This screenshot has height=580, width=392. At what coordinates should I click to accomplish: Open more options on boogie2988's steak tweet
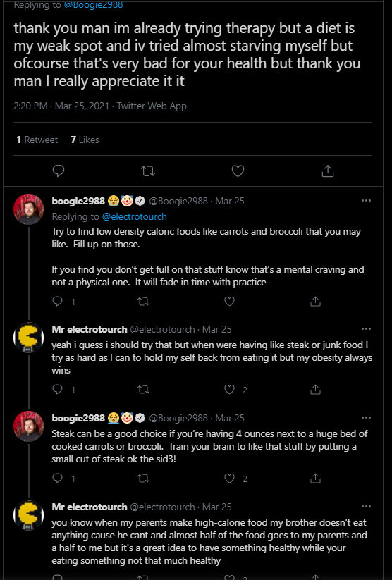click(x=366, y=418)
